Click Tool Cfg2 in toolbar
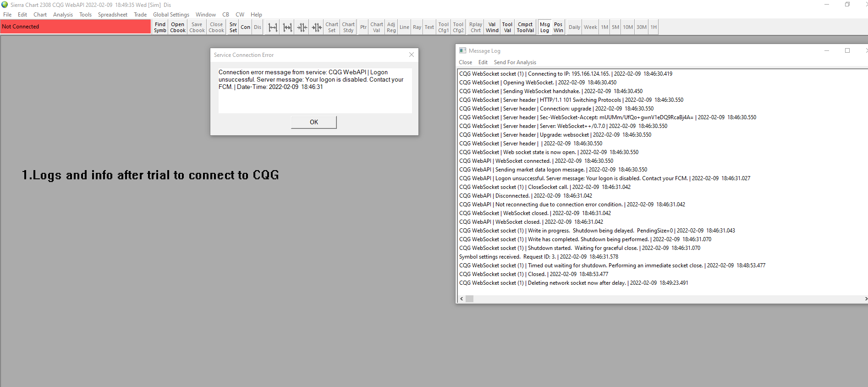This screenshot has width=868, height=387. [458, 27]
